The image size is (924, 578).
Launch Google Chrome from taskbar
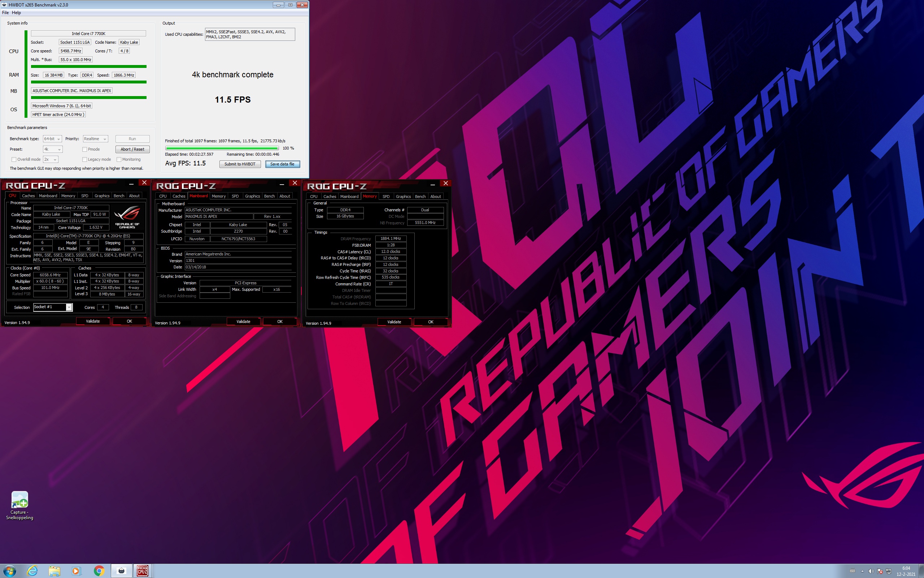tap(99, 571)
